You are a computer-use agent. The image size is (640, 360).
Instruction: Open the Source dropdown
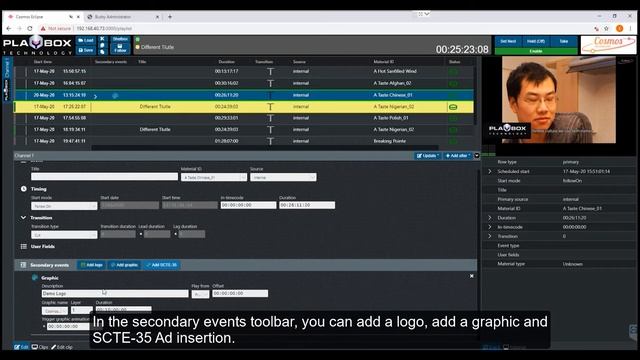[283, 178]
